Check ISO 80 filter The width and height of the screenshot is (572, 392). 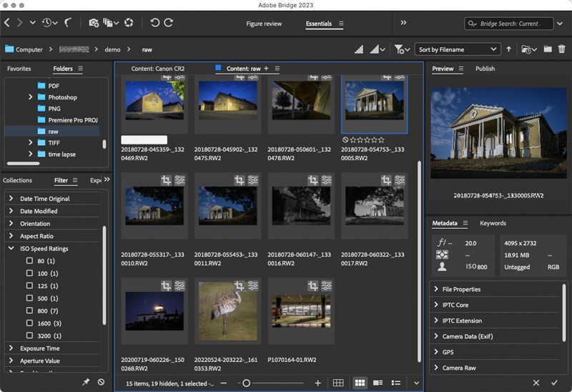(x=29, y=260)
